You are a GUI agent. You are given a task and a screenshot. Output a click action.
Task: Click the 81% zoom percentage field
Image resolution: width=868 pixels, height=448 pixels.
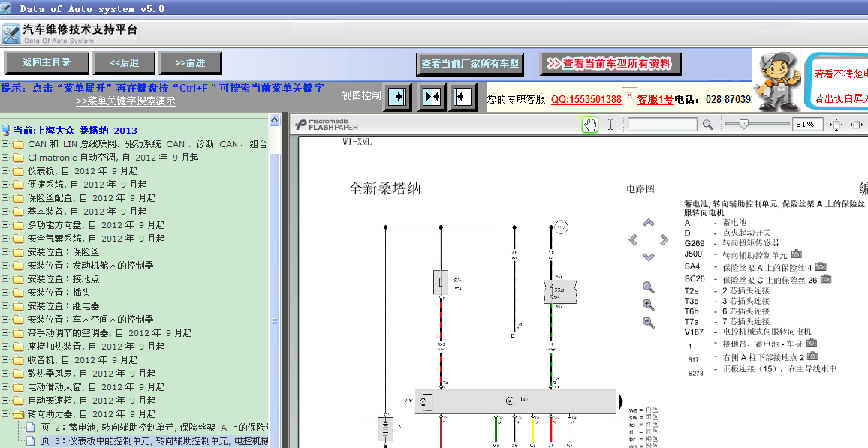808,125
